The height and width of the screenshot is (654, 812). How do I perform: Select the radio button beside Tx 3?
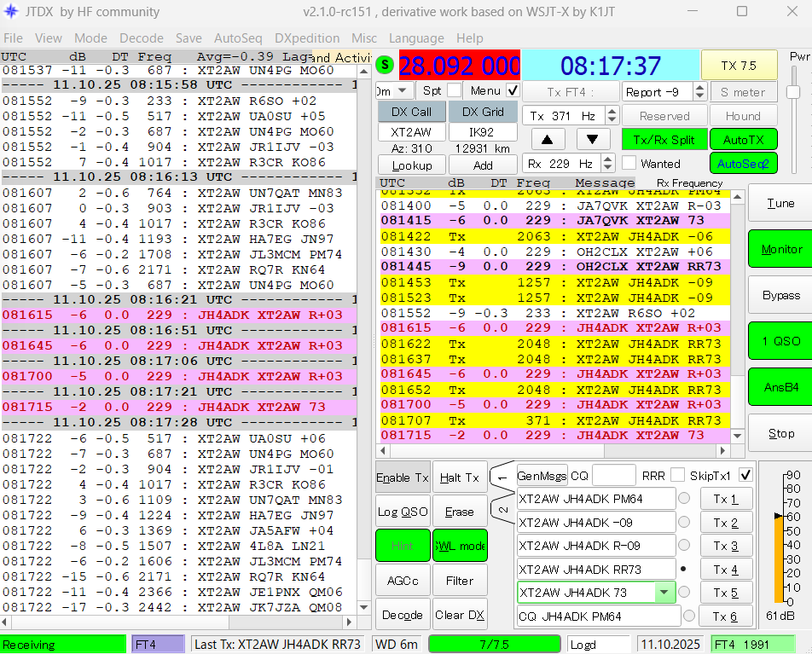[x=684, y=545]
